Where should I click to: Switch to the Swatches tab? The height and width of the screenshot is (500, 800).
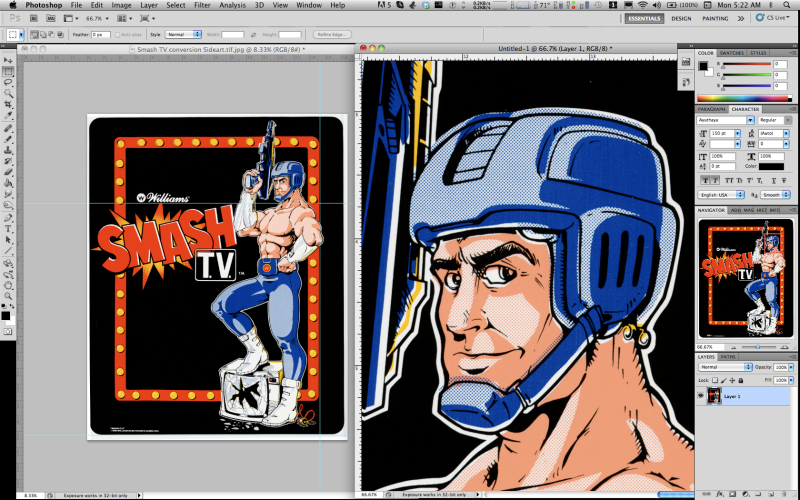[733, 53]
